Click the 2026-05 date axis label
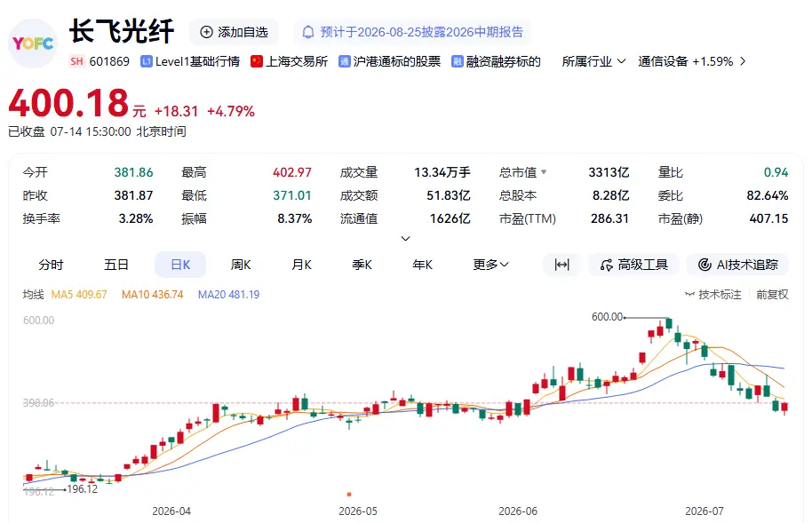This screenshot has height=523, width=812. 358,511
